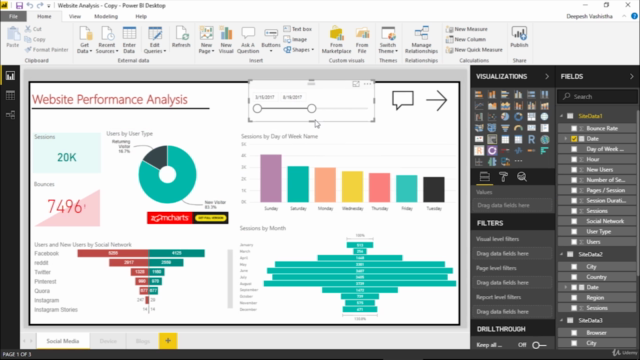
Task: Check the Day of Week field
Action: click(574, 149)
